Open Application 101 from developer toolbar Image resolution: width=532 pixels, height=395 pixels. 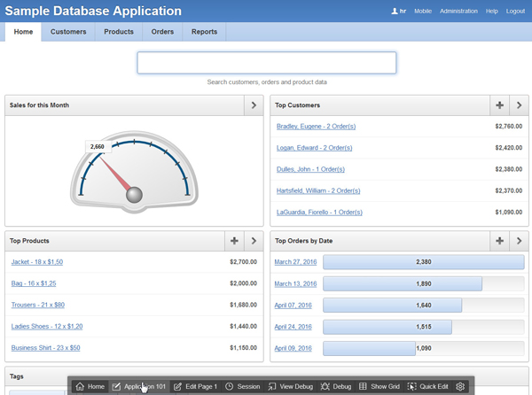click(x=138, y=386)
